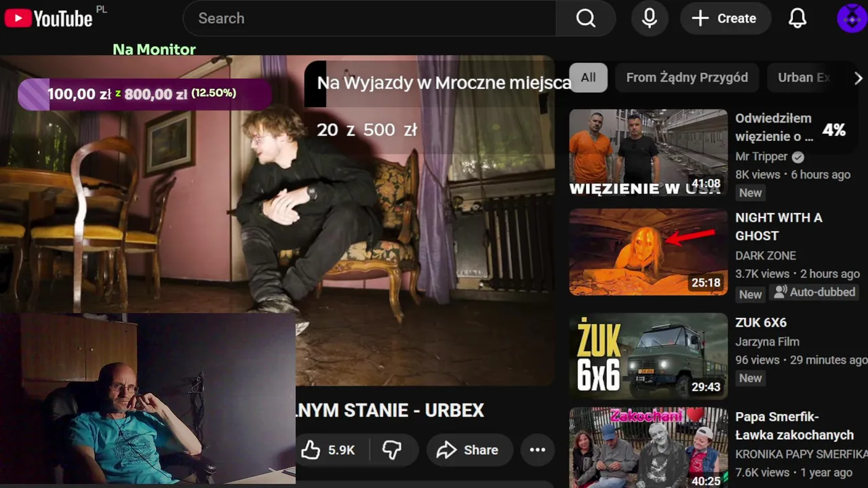868x488 pixels.
Task: Click 8K views • 6 hours ago text
Action: (793, 174)
